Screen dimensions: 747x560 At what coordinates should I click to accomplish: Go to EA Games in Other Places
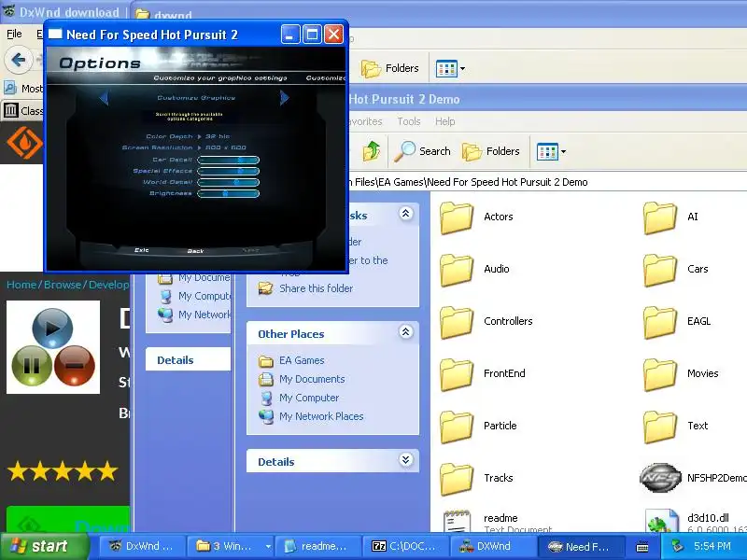(x=291, y=361)
